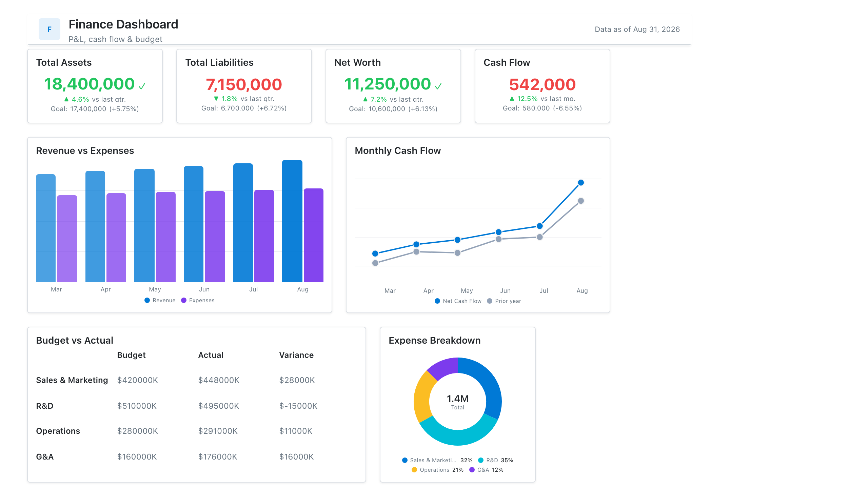The image size is (868, 488).
Task: Click the May expenses bar
Action: pos(166,237)
